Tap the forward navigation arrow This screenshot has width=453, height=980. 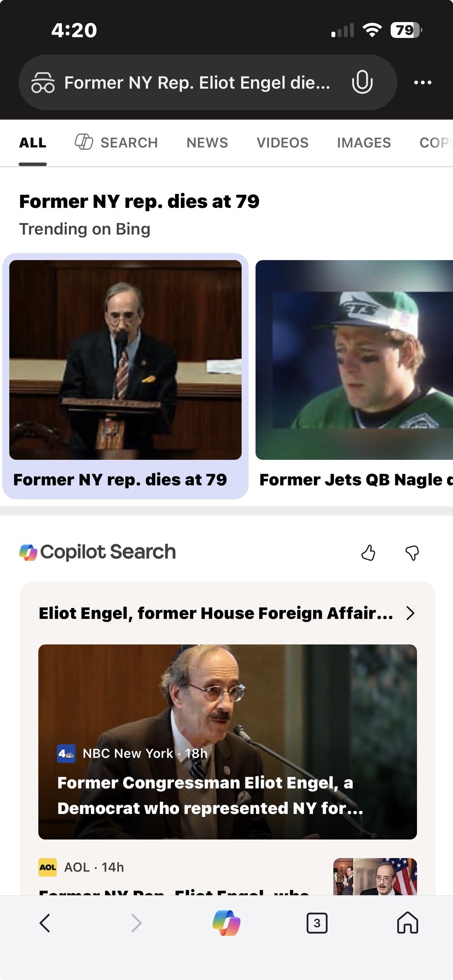pos(136,923)
